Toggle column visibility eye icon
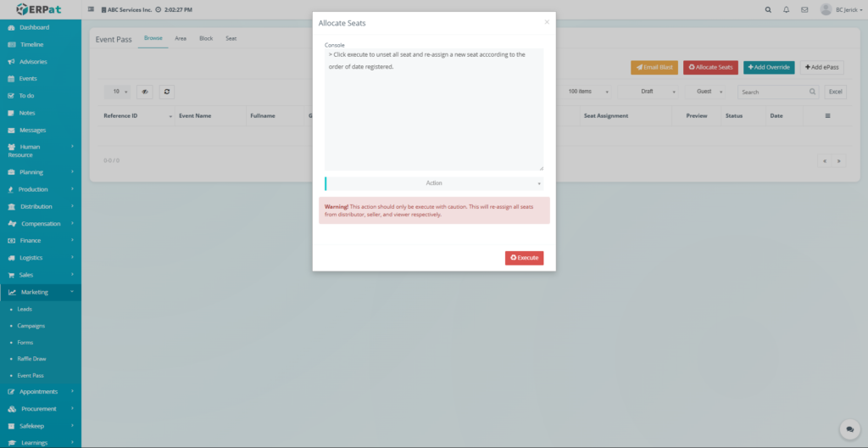Image resolution: width=868 pixels, height=448 pixels. tap(144, 92)
